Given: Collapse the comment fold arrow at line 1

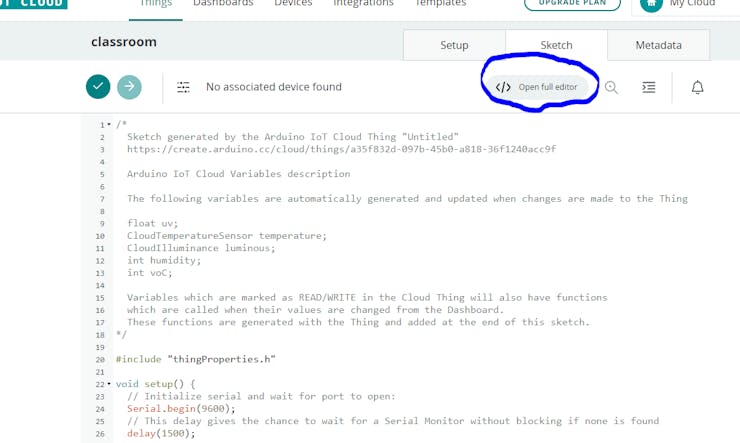Looking at the screenshot, I should 109,125.
